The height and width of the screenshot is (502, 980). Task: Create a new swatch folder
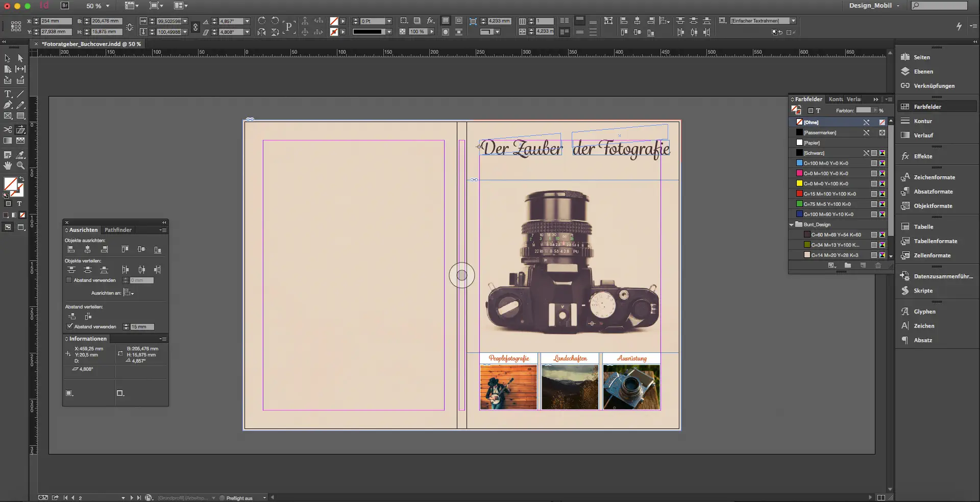click(848, 266)
